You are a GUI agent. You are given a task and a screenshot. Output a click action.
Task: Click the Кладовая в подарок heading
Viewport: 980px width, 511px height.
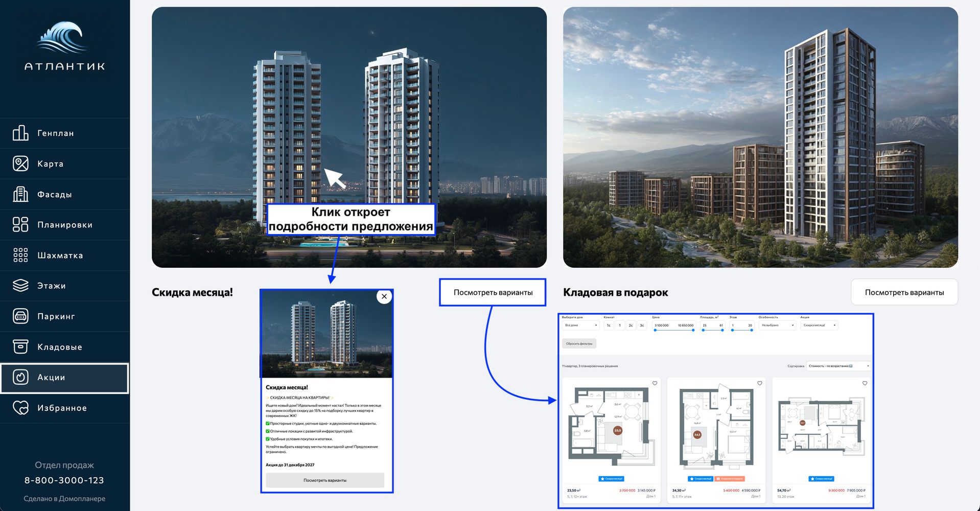coord(616,292)
